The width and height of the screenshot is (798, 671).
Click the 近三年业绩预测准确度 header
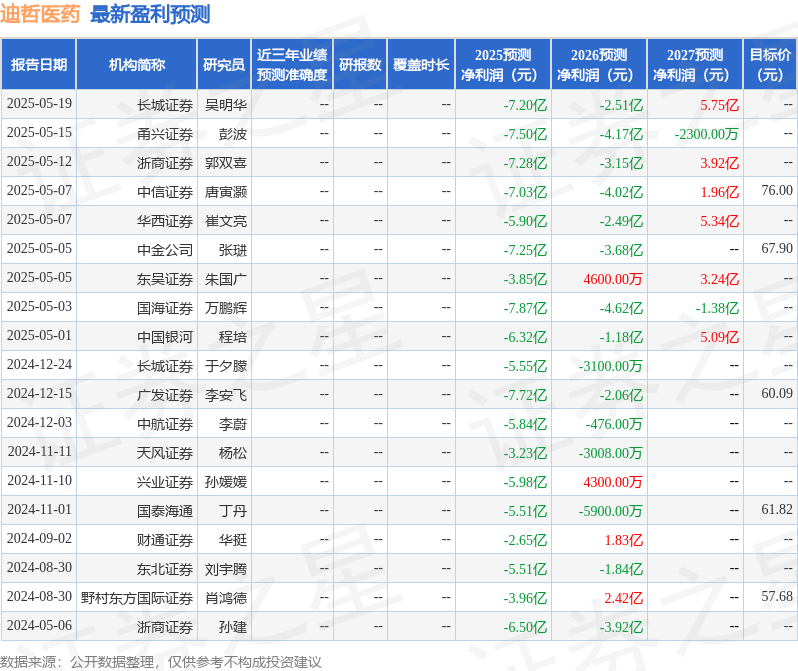292,65
